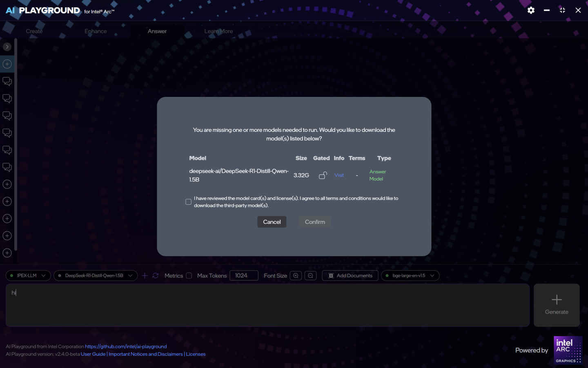
Task: Edit the Max Tokens input field
Action: (x=244, y=276)
